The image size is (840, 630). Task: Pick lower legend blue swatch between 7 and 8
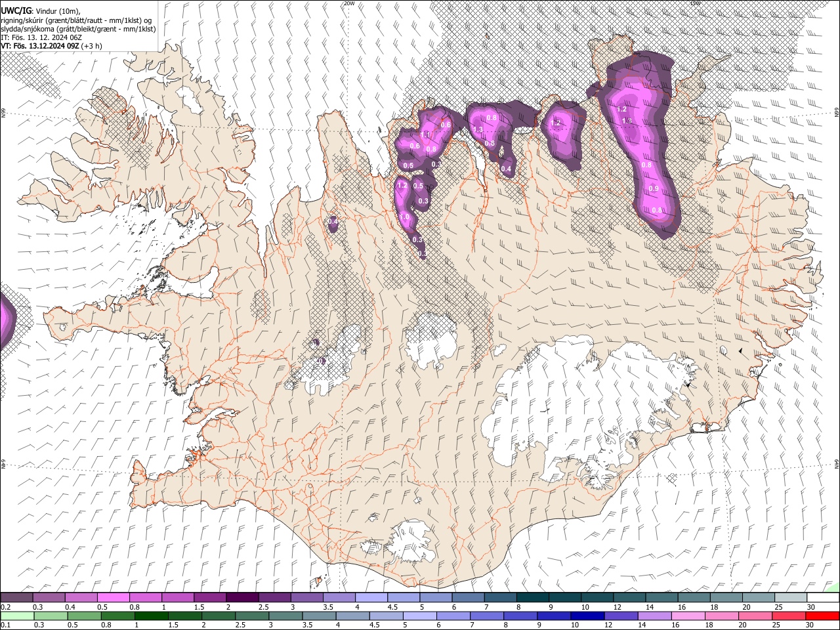[x=488, y=616]
